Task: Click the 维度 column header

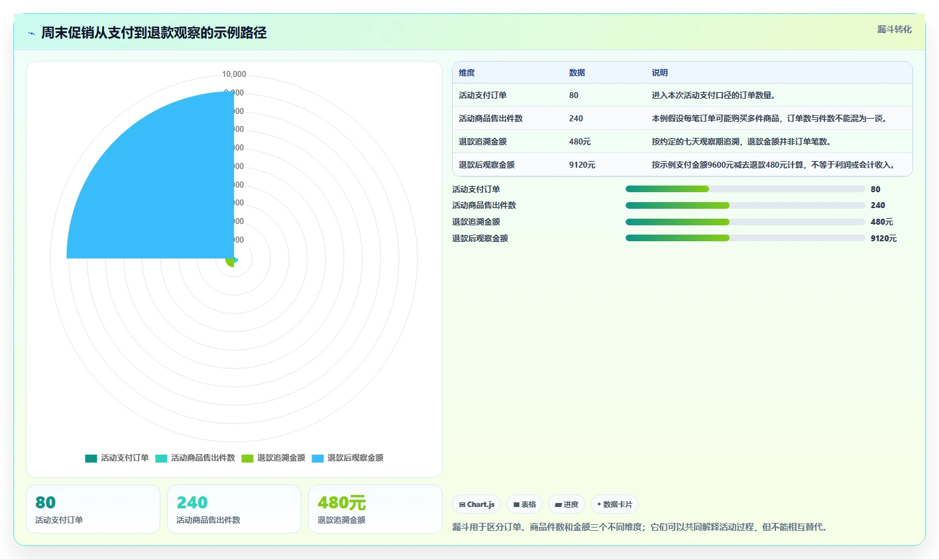Action: 467,73
